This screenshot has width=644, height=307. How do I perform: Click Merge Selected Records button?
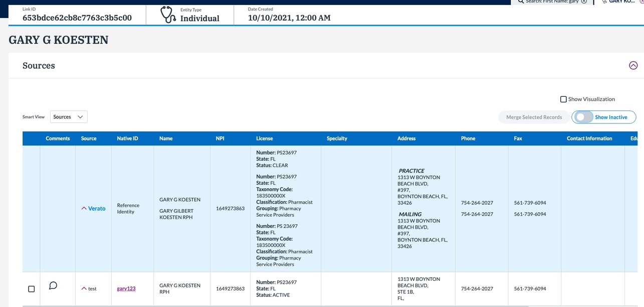pos(534,117)
